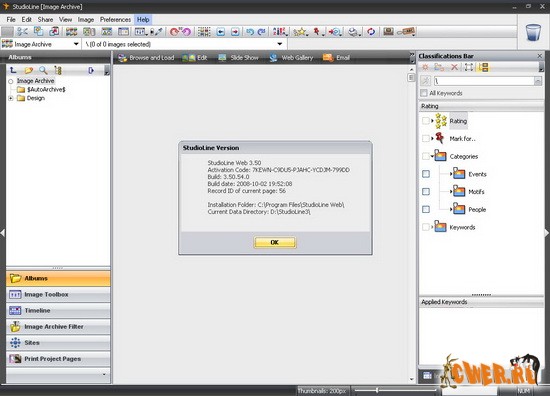Click the sun new-keyword icon in Classifications Bar

tap(425, 67)
